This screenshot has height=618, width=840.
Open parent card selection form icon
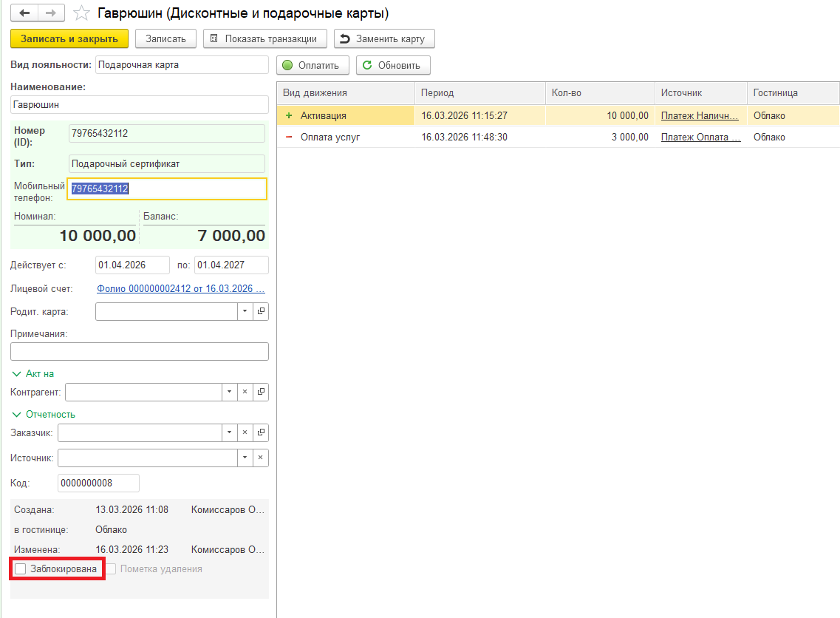coord(261,311)
